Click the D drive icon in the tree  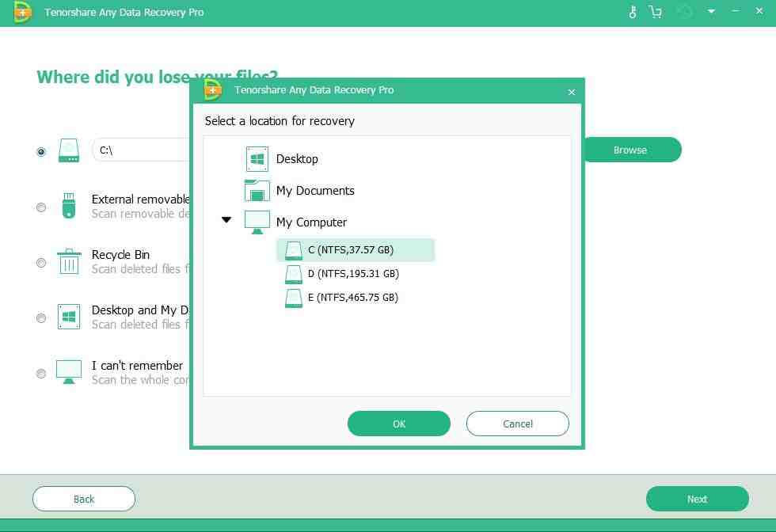[294, 274]
